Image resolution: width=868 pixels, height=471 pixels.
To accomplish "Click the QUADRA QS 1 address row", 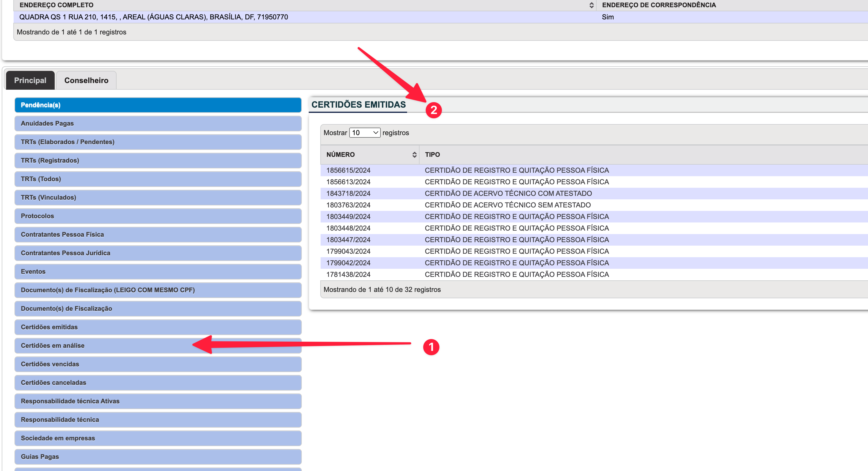I will [x=441, y=17].
